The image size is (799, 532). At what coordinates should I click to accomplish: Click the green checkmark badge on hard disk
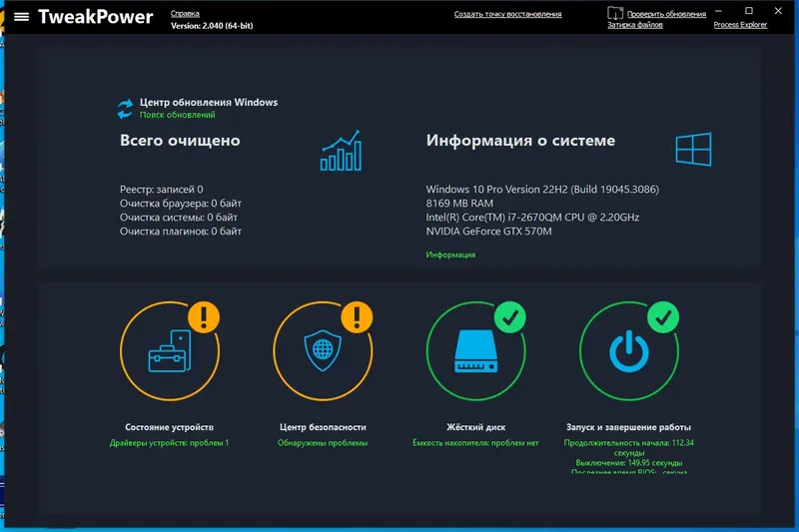click(510, 317)
